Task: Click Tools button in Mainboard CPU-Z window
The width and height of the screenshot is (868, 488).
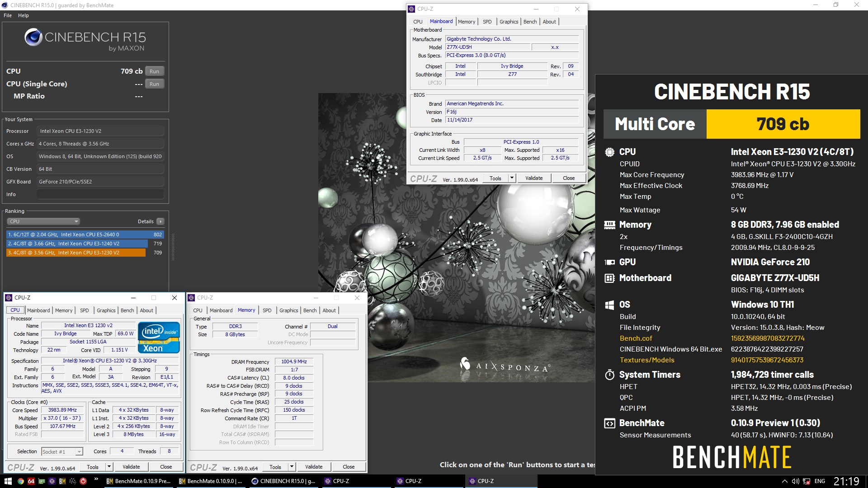Action: point(495,178)
